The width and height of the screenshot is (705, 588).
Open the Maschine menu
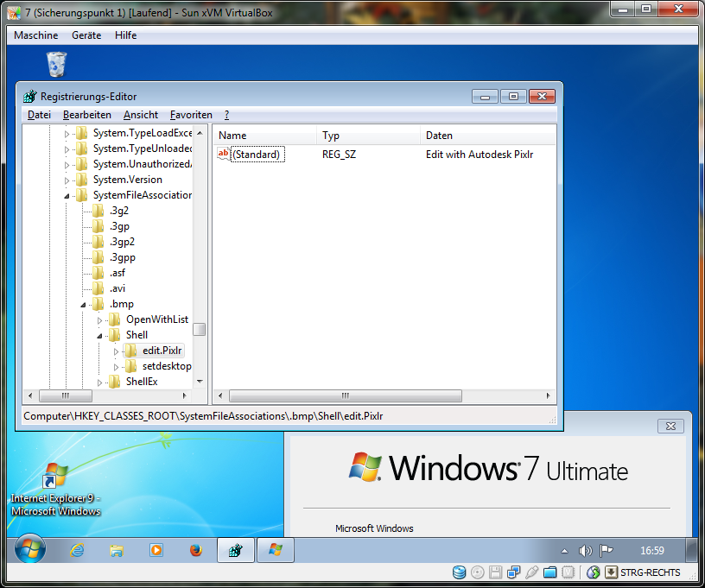(36, 35)
